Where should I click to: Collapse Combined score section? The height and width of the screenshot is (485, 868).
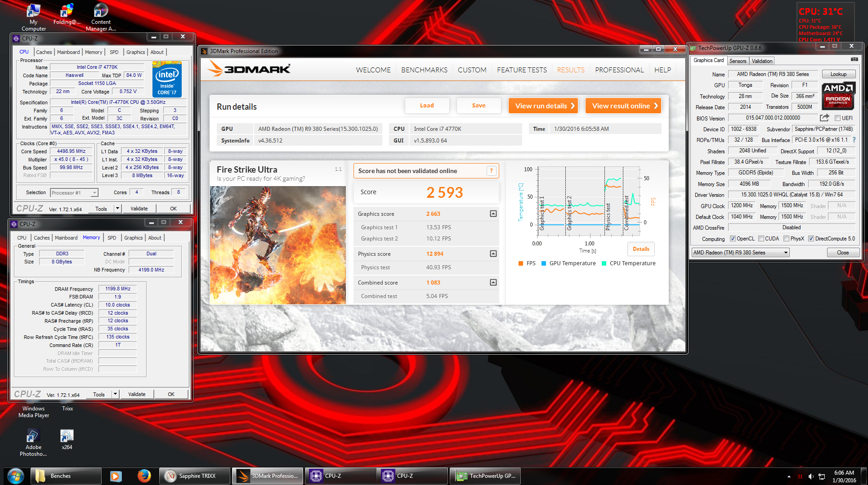click(x=493, y=282)
